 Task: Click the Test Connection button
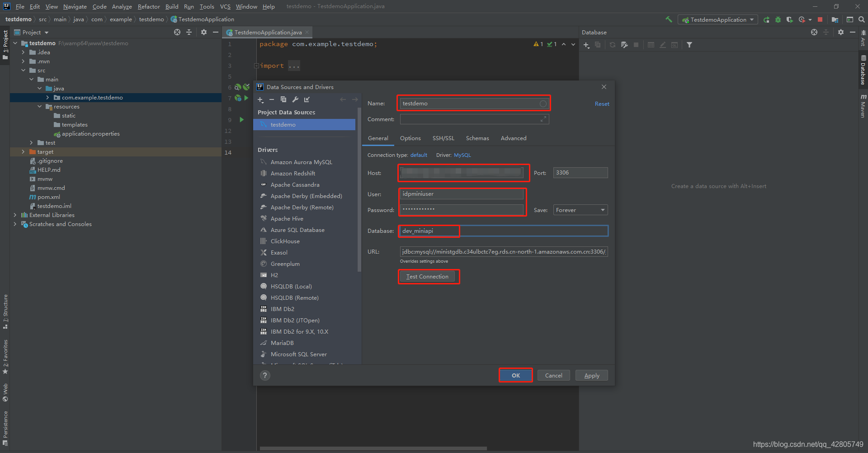click(428, 277)
